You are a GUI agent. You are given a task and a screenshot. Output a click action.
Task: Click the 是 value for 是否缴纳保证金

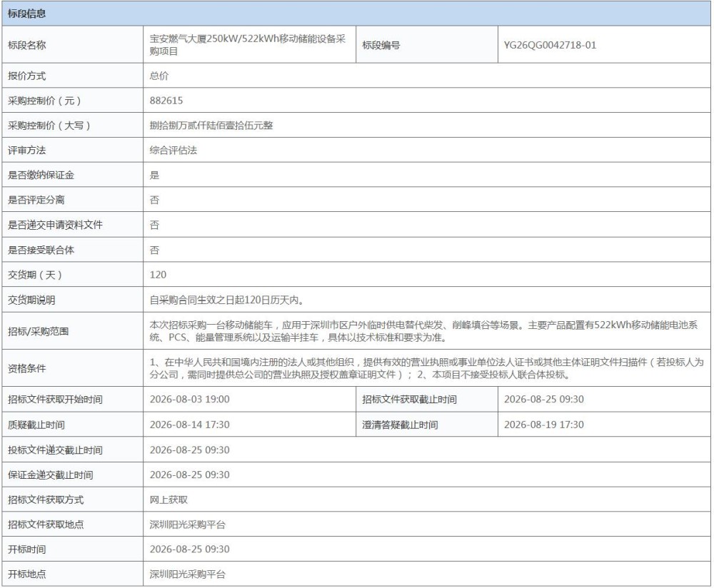154,176
